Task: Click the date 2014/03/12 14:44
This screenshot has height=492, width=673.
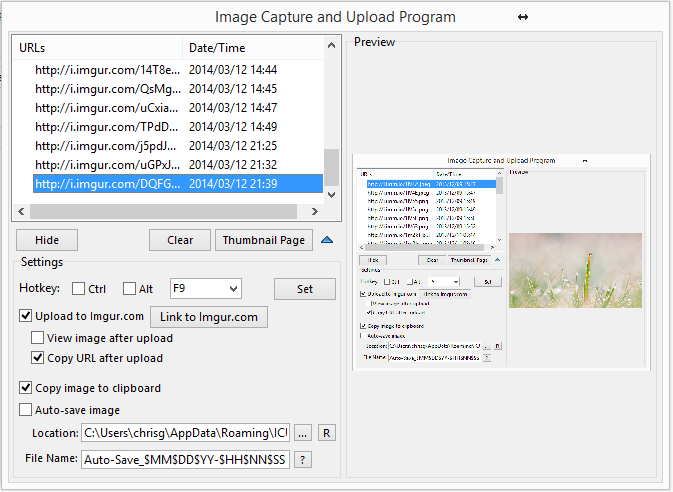Action: [x=233, y=70]
